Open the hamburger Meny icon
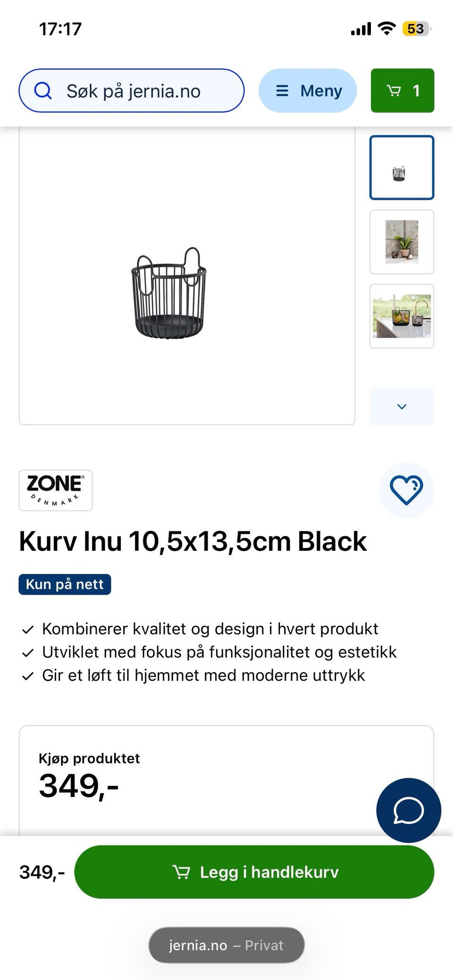Screen dimensions: 453x980 [282, 91]
